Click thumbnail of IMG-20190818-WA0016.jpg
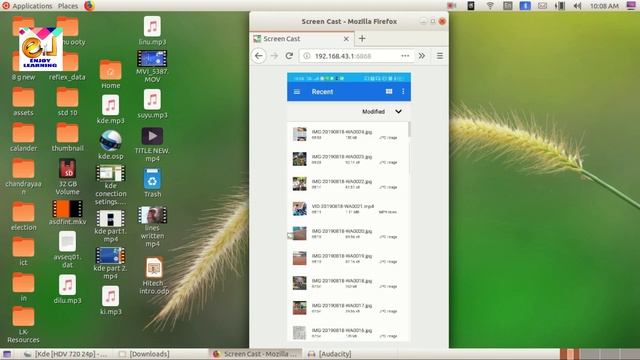 click(x=300, y=333)
